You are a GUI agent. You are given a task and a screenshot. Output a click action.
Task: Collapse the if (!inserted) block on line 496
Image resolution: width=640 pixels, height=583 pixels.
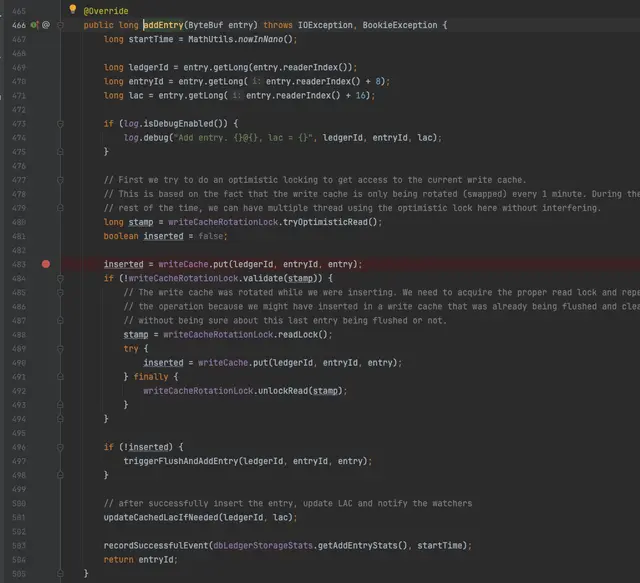[60, 447]
